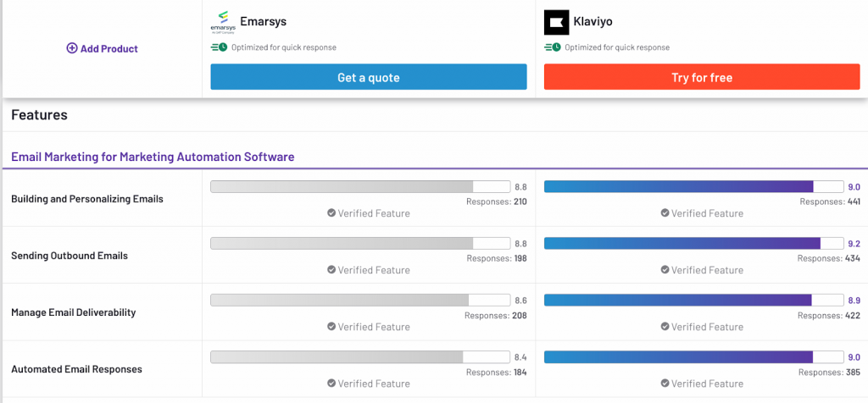Click Emarsys quick response clock icon
Screen dimensions: 868x403
click(220, 47)
